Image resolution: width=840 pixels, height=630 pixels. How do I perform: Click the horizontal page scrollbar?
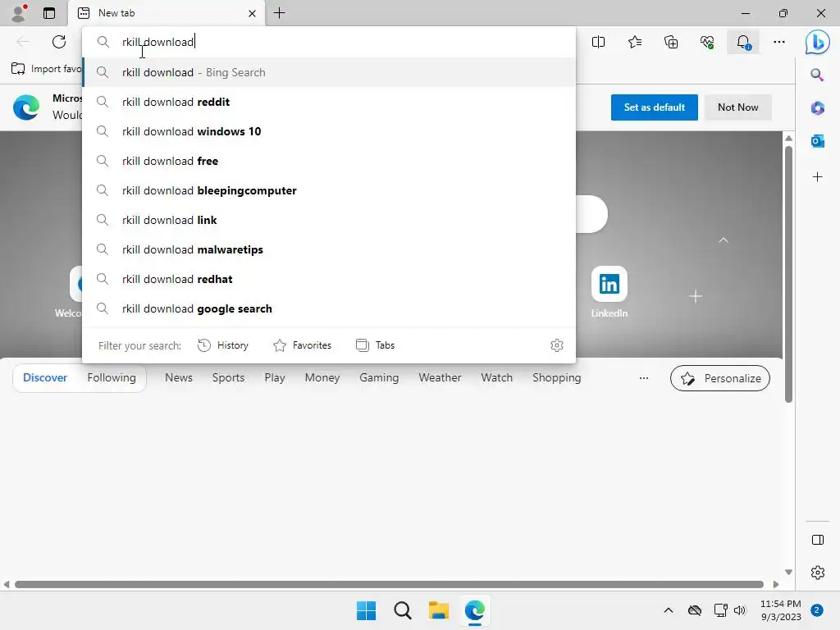click(389, 584)
